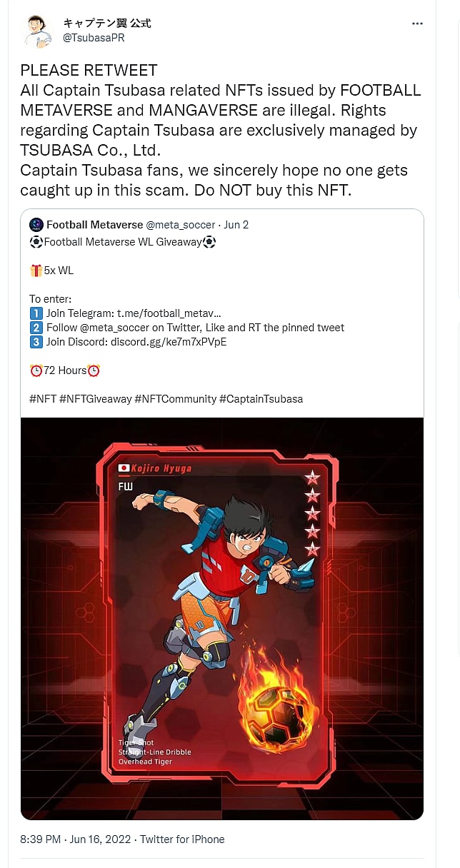
Task: Open the three-dot more options menu
Action: click(x=417, y=24)
